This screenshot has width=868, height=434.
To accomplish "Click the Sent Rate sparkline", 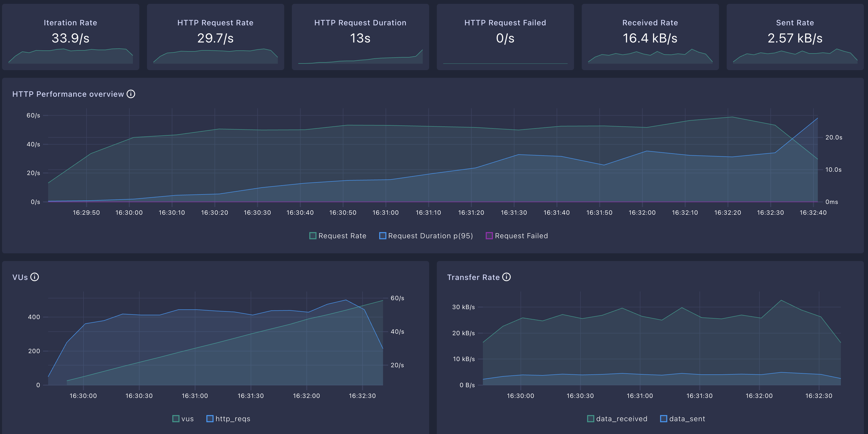I will coord(795,56).
